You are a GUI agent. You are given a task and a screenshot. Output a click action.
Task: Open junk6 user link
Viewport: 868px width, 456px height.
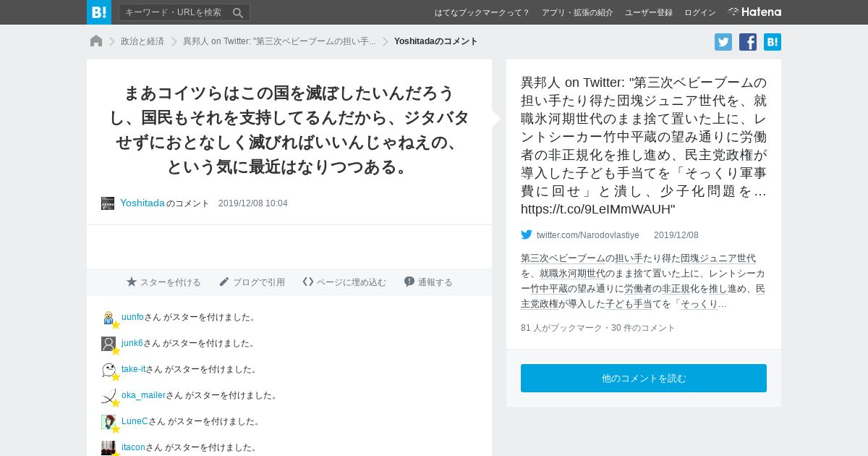point(132,343)
